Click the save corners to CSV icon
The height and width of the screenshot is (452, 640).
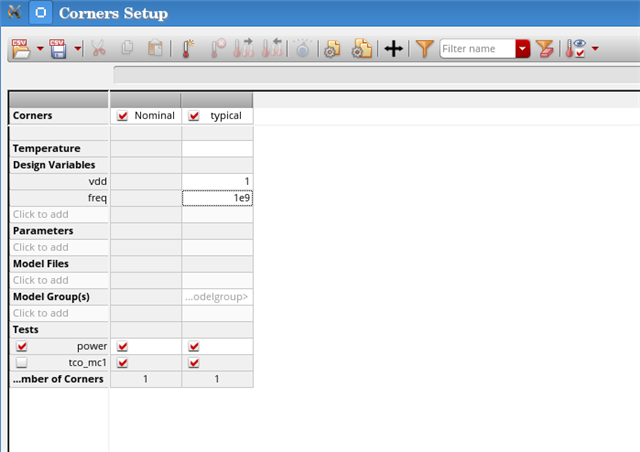[x=59, y=48]
